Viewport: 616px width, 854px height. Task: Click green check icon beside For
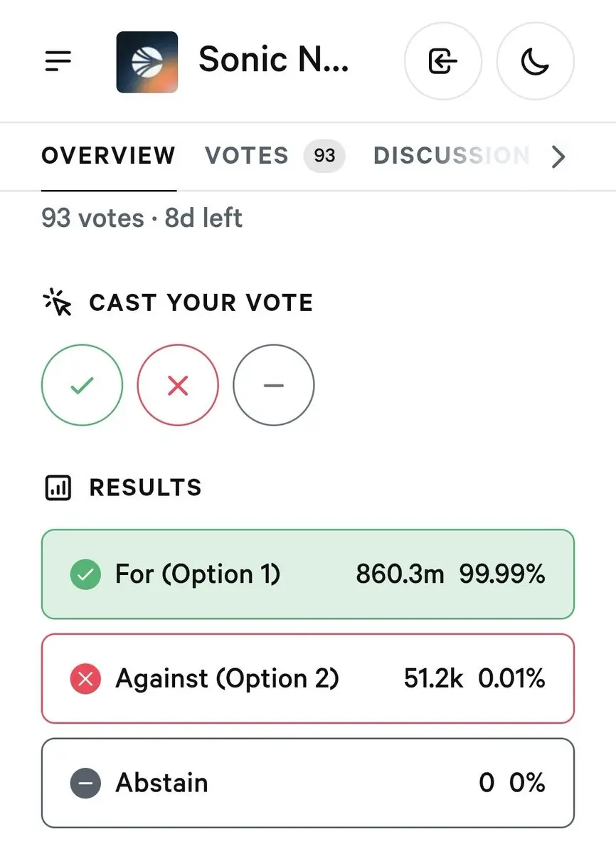click(x=85, y=575)
